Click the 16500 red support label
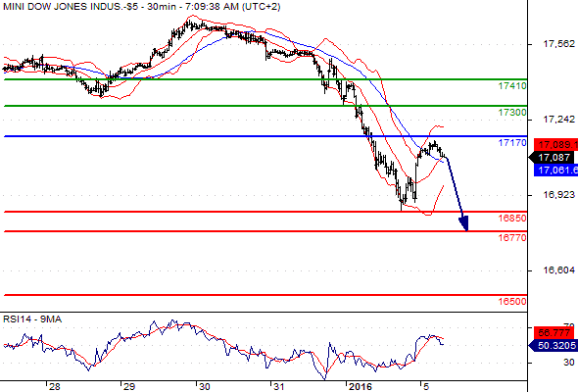Image resolution: width=578 pixels, height=392 pixels. tap(512, 301)
